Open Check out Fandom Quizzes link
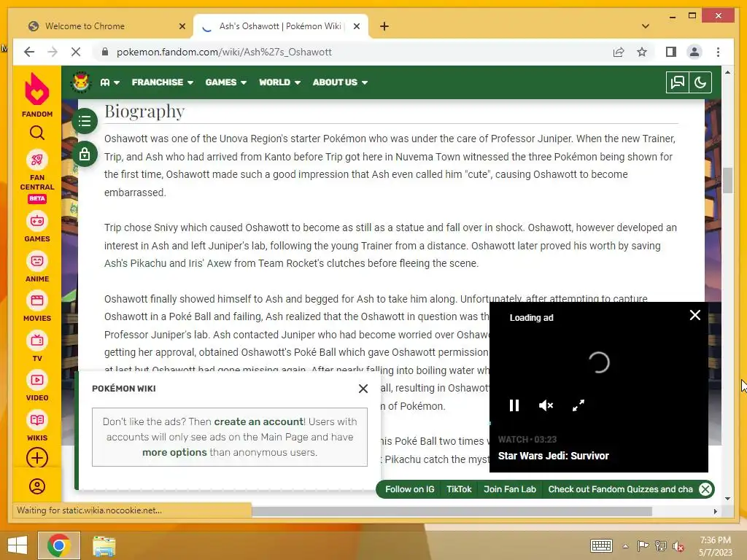747x560 pixels. 620,489
